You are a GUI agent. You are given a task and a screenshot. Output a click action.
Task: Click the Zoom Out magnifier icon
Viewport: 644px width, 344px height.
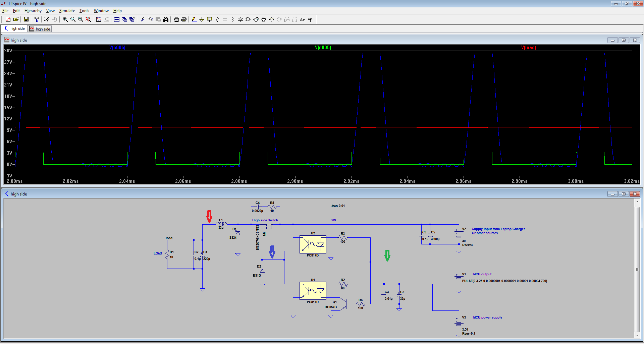[x=80, y=19]
